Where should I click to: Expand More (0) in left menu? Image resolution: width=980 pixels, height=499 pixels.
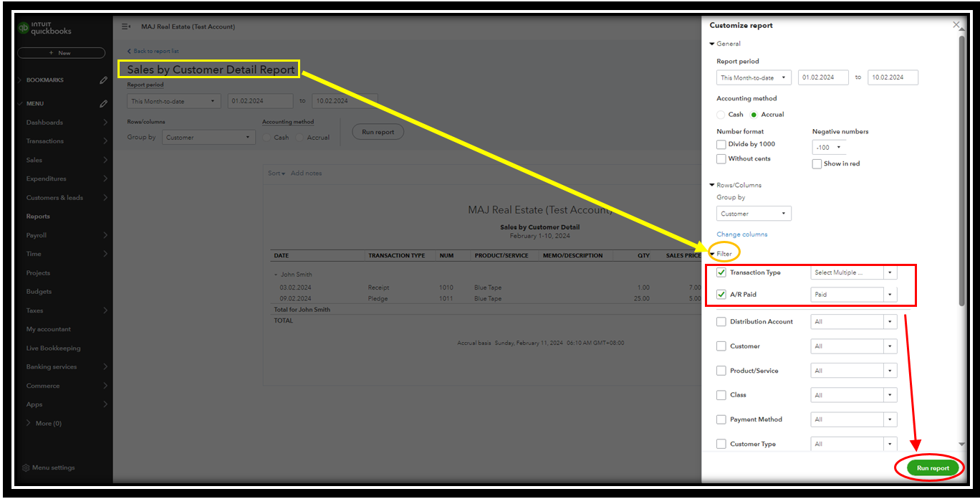[44, 423]
